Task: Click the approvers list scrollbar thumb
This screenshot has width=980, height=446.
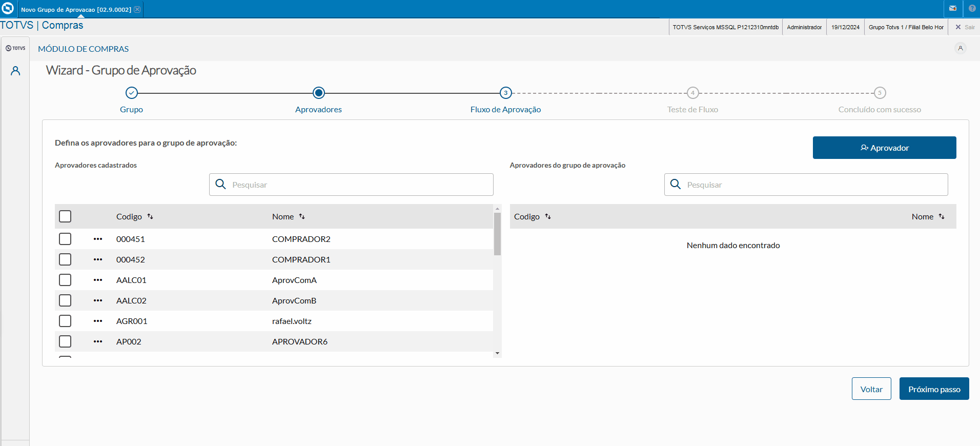Action: coord(497,234)
